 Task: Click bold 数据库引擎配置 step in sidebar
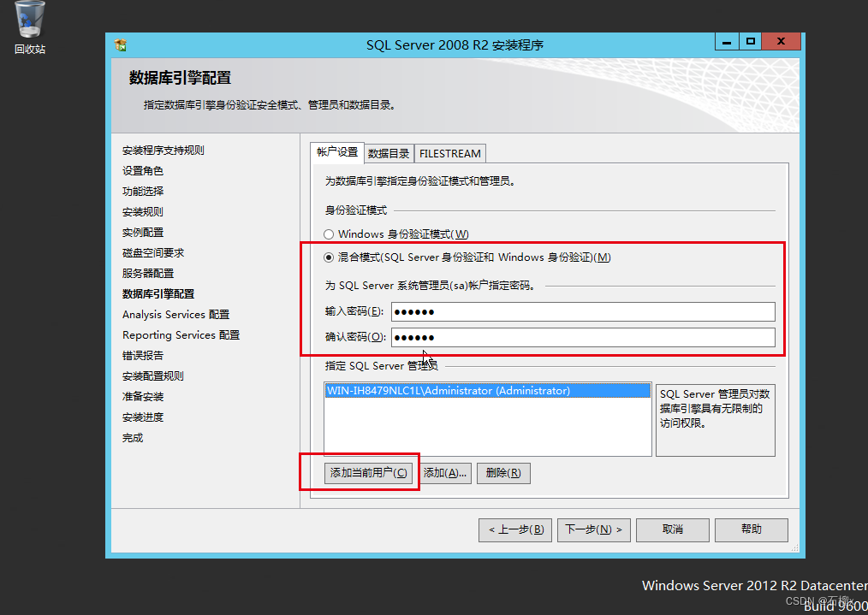(x=158, y=293)
